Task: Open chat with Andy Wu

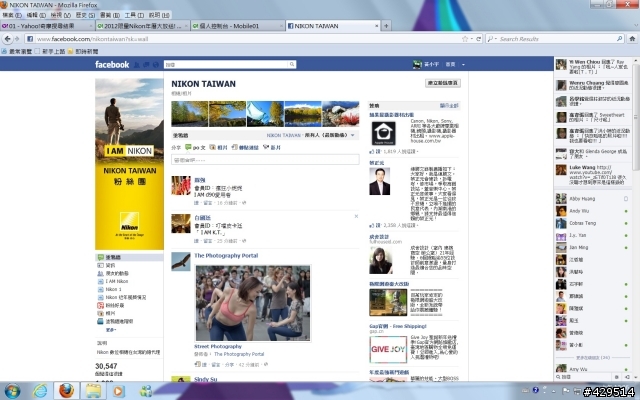Action: [592, 211]
